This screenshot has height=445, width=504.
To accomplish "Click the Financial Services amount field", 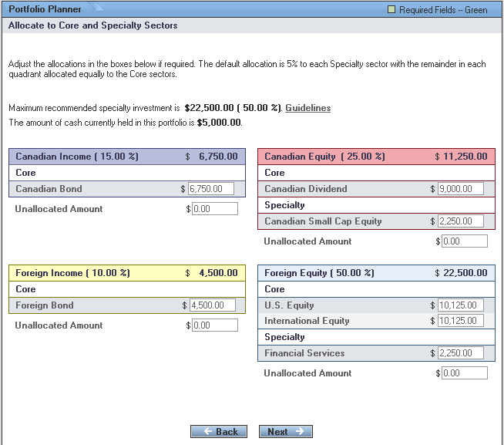I will click(460, 353).
